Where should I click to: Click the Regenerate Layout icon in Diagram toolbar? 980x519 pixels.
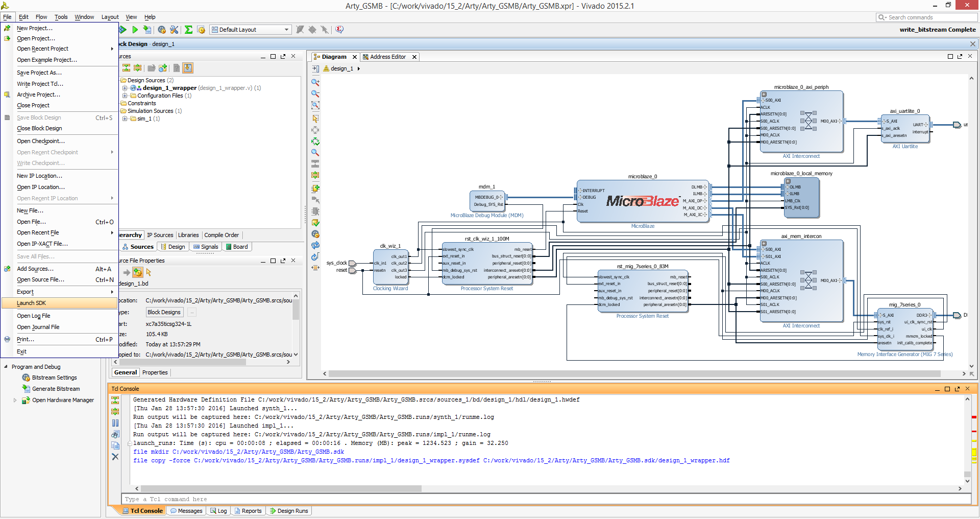tap(315, 245)
